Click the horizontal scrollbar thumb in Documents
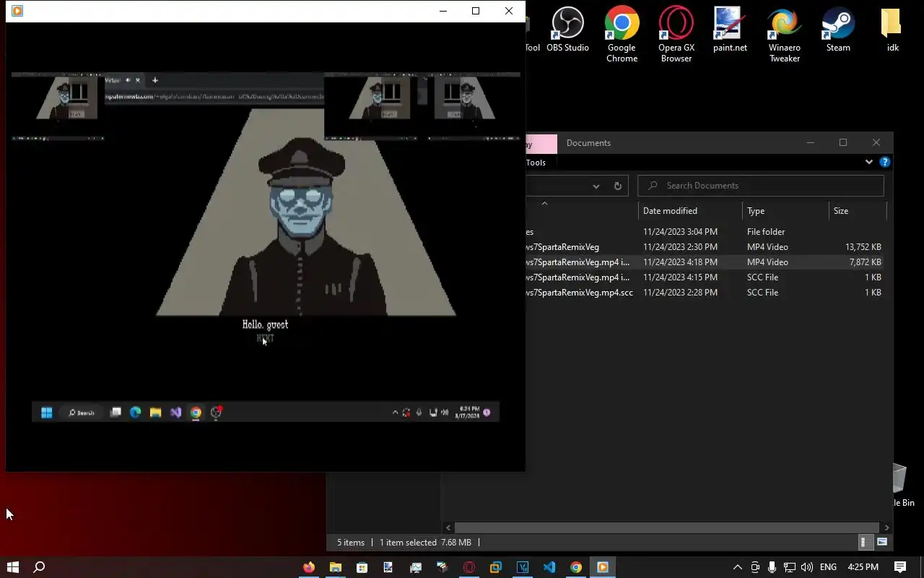The height and width of the screenshot is (578, 924). (x=666, y=527)
